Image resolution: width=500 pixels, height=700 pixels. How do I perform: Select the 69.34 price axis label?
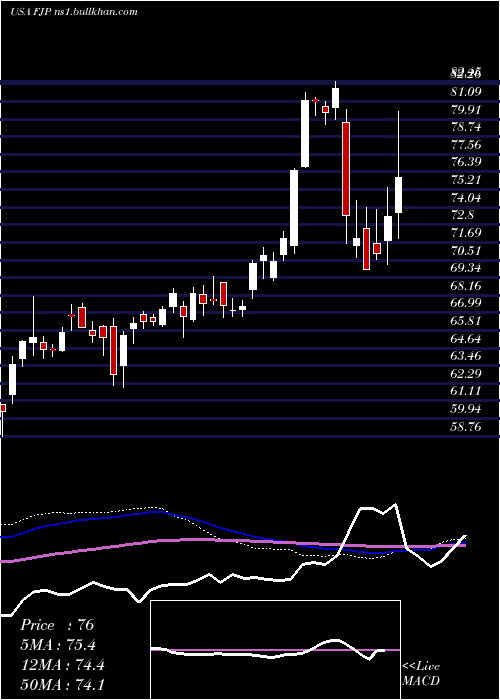(x=466, y=268)
